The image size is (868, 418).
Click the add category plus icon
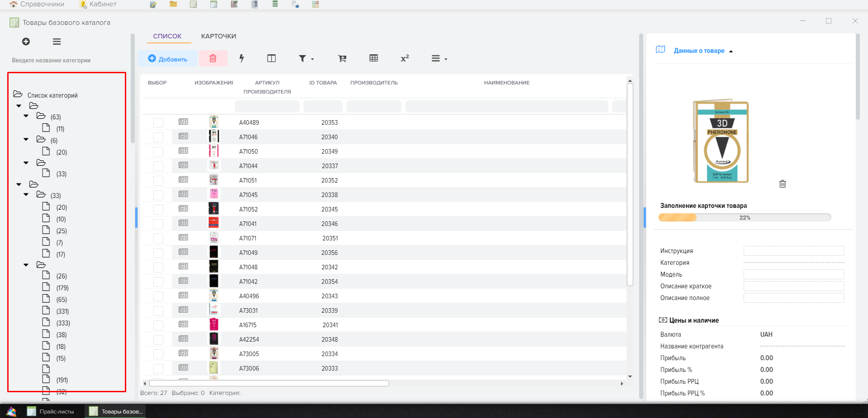click(26, 42)
